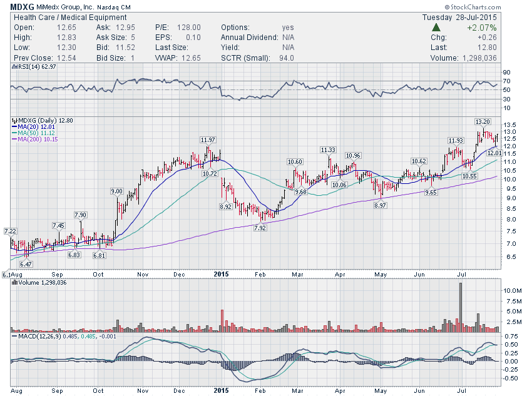Click the Options value yes
Screen dimensions: 532x396
pos(288,28)
